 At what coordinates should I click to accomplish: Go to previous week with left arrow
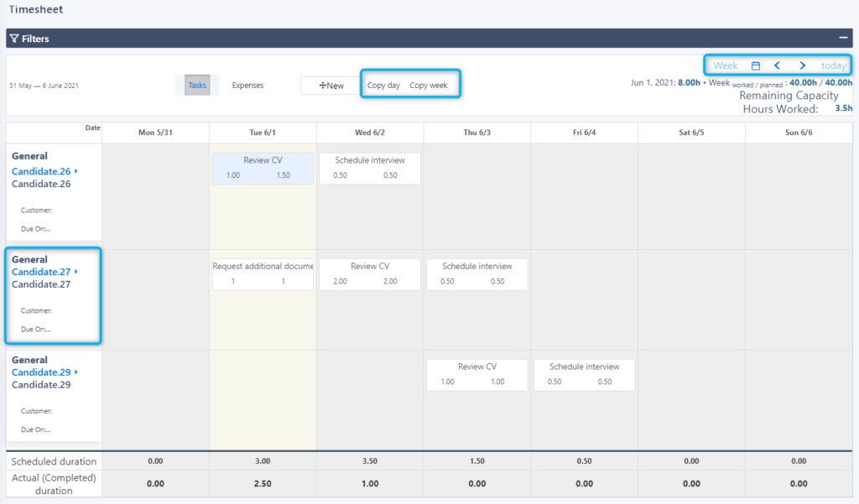[777, 65]
